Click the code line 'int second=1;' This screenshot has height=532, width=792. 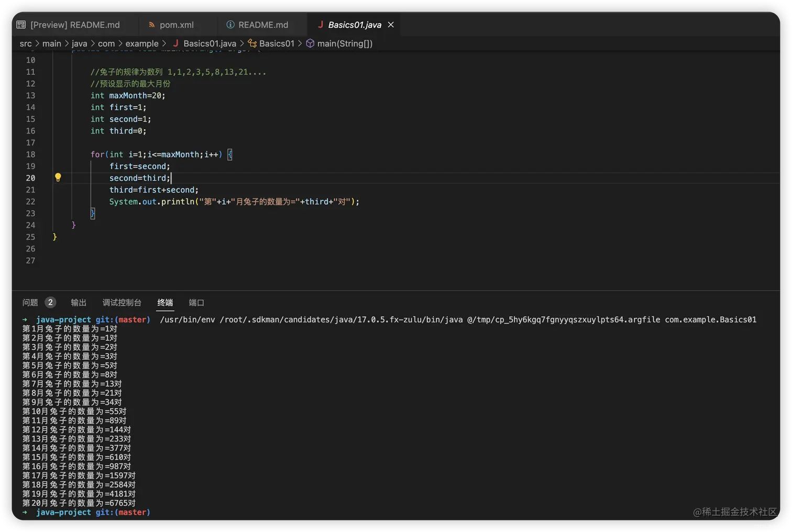[121, 119]
